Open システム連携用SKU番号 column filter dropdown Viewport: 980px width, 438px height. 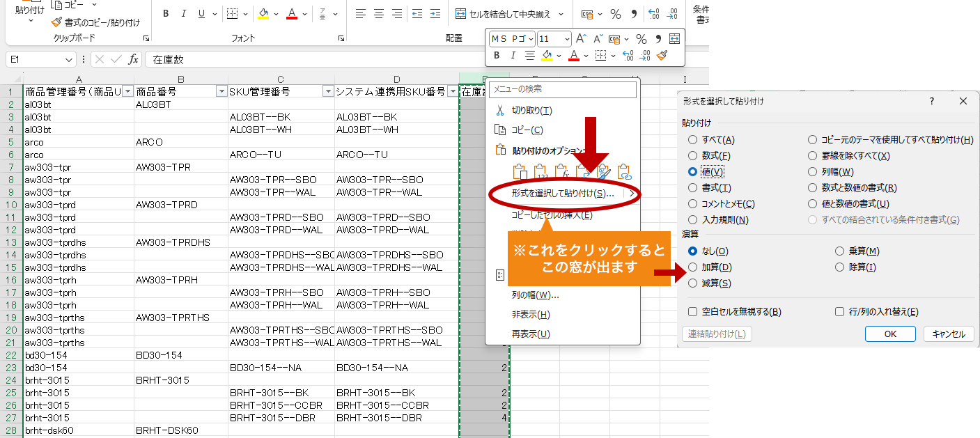pyautogui.click(x=453, y=92)
